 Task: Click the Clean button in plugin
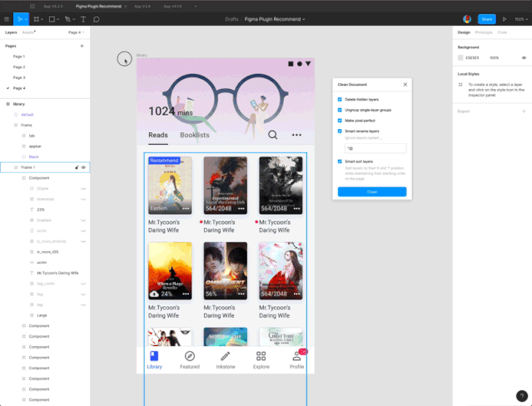(372, 191)
